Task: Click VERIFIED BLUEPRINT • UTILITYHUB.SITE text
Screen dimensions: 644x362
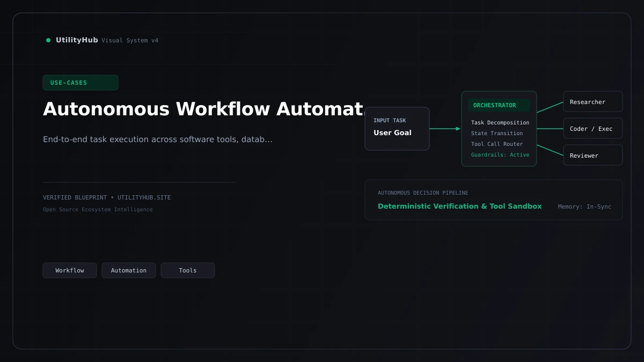Action: (107, 198)
